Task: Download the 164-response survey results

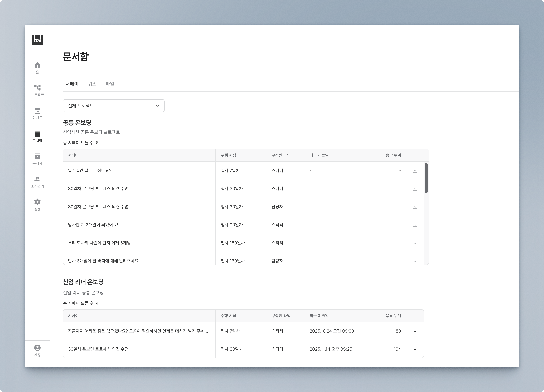Action: pos(415,349)
